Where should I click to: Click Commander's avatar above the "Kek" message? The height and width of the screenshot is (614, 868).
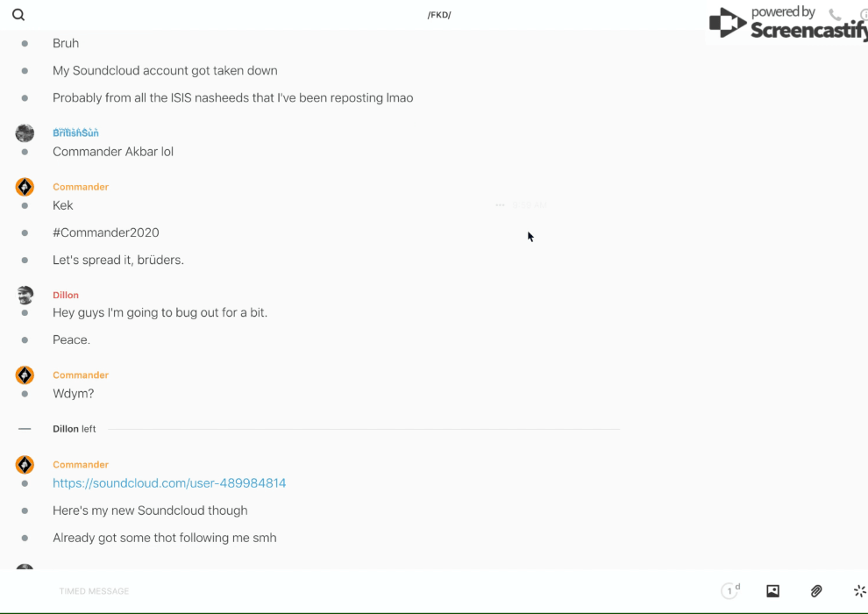pyautogui.click(x=25, y=187)
